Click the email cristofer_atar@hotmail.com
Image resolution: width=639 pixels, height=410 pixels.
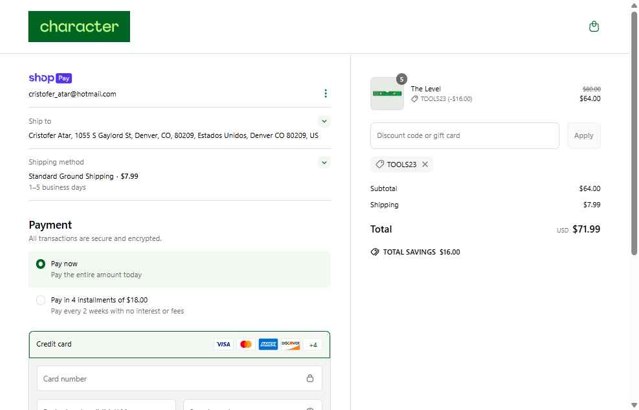pos(72,94)
